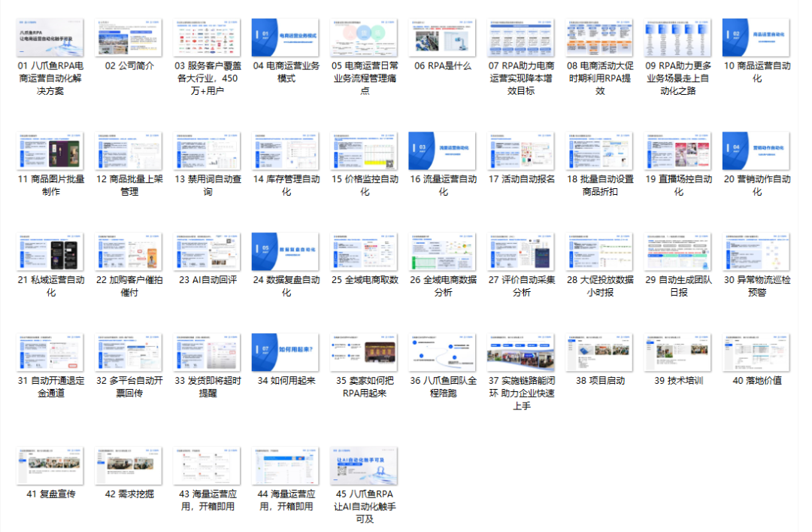This screenshot has width=812, height=532.
Task: Select slide 37 实施链路能闭环 助力企业快速上手
Action: pyautogui.click(x=521, y=353)
